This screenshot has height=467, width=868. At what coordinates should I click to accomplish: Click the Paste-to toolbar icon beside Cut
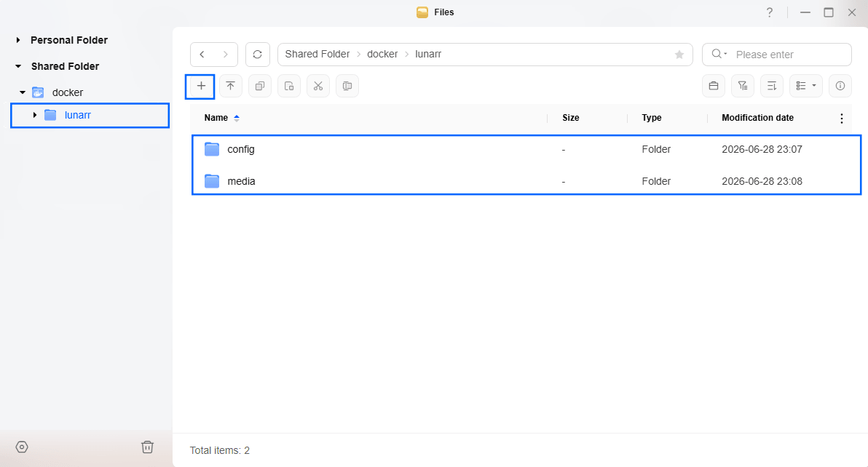[x=289, y=87]
